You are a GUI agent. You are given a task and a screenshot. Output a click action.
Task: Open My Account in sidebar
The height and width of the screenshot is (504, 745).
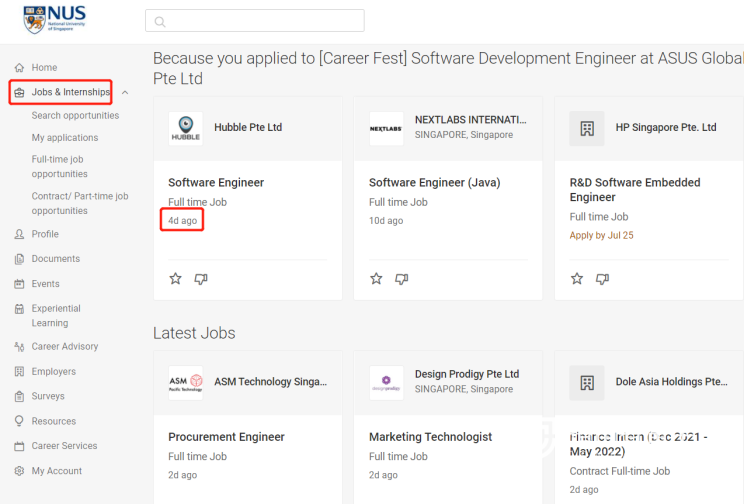(x=57, y=471)
